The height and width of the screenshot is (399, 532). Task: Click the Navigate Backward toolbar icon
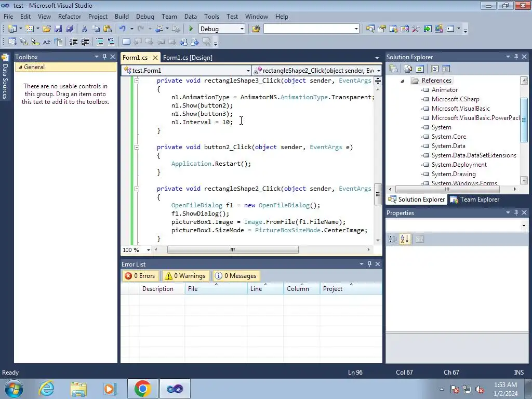tap(159, 29)
